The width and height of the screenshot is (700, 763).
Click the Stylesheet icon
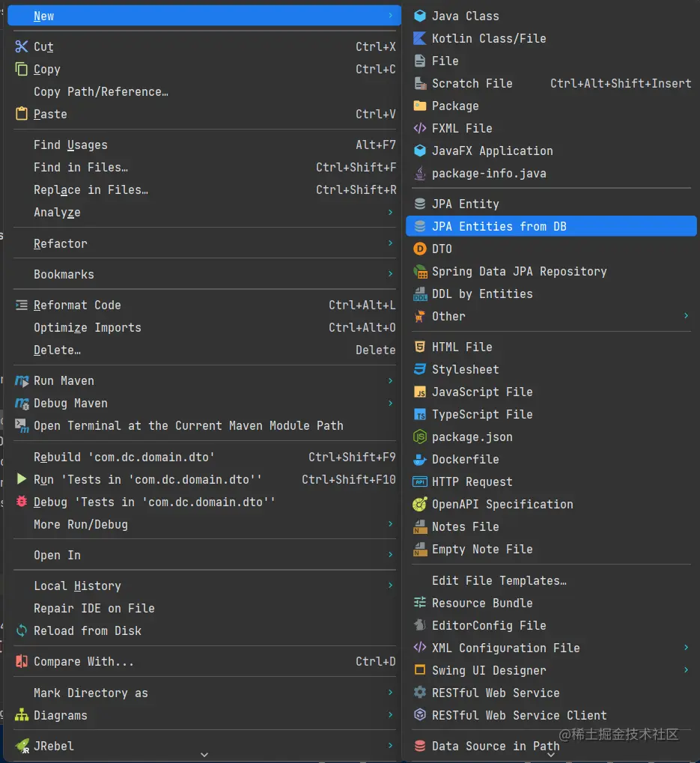pos(419,369)
